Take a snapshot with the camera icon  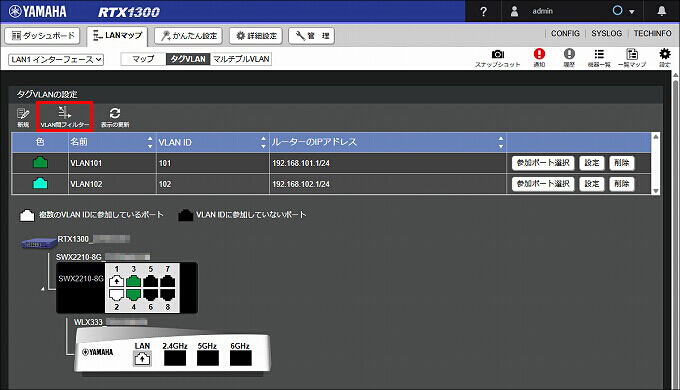[x=497, y=58]
